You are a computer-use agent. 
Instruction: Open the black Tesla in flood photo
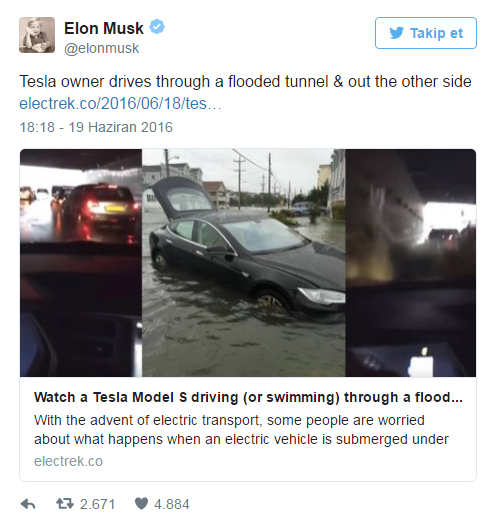pos(243,263)
